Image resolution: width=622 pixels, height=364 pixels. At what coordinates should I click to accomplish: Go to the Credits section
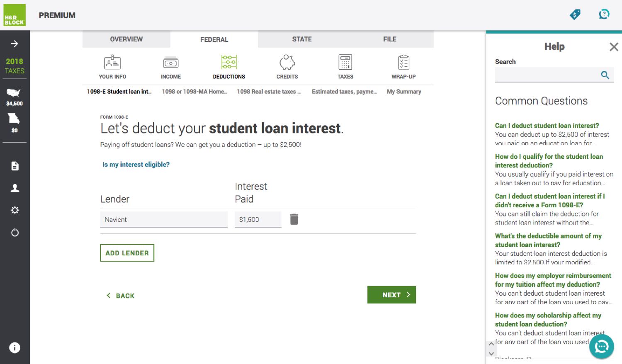tap(287, 67)
